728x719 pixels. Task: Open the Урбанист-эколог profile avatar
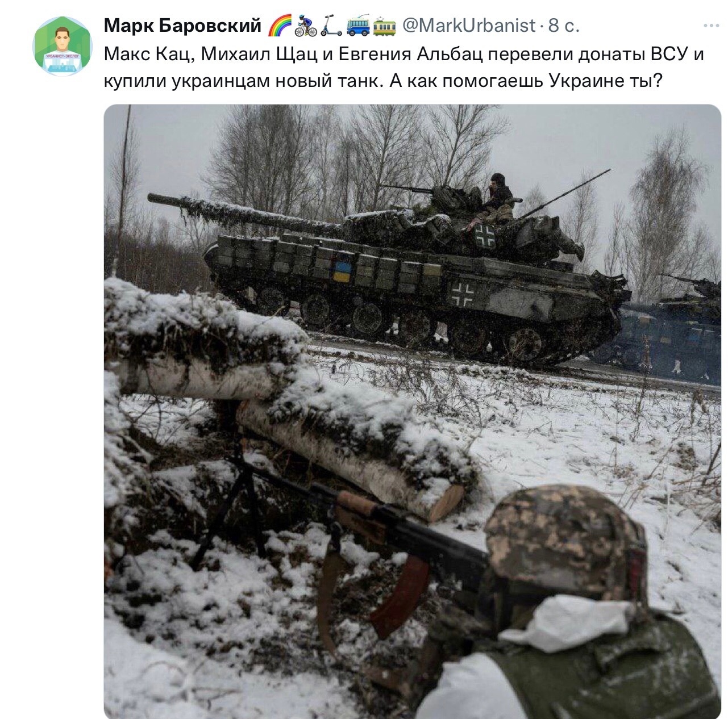coord(63,46)
